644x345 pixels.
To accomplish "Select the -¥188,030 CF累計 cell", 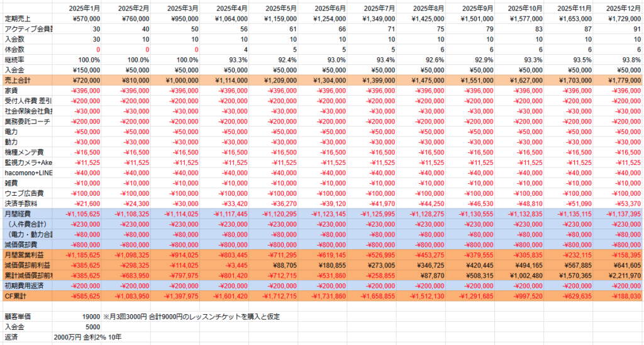I will pyautogui.click(x=618, y=296).
